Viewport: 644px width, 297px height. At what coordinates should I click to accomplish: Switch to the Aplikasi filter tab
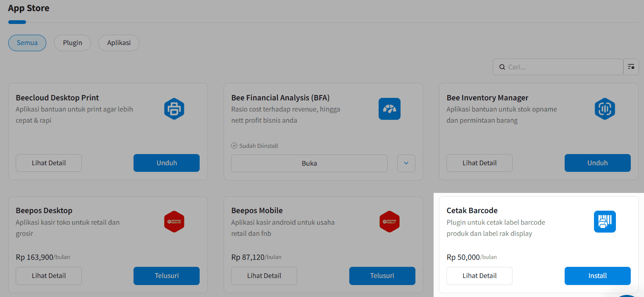point(119,43)
